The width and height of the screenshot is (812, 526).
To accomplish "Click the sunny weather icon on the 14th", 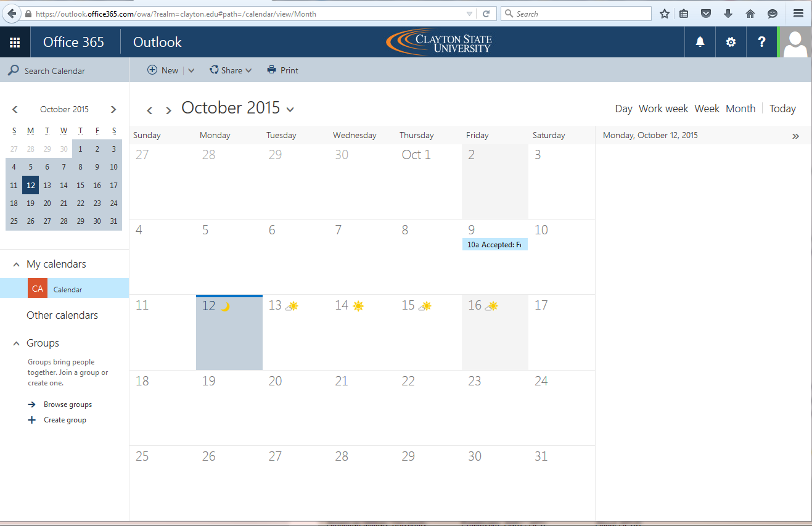I will 358,306.
